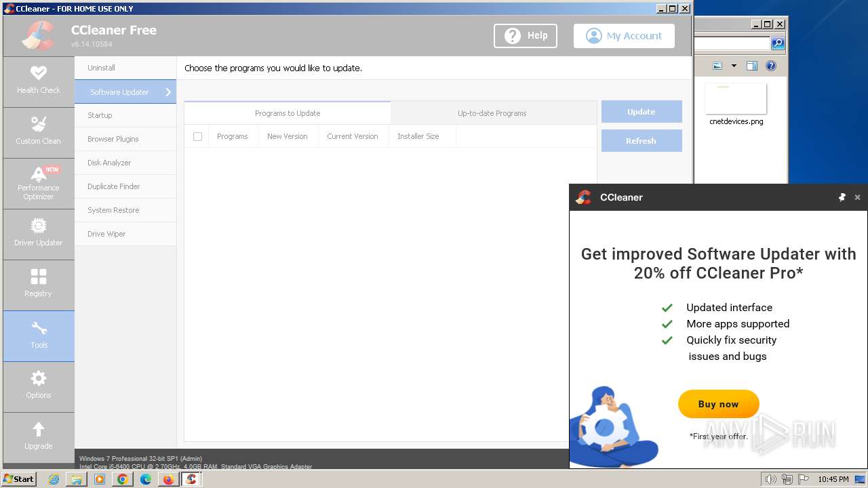Open the Browser Plugins tool
The height and width of the screenshot is (488, 868).
125,139
